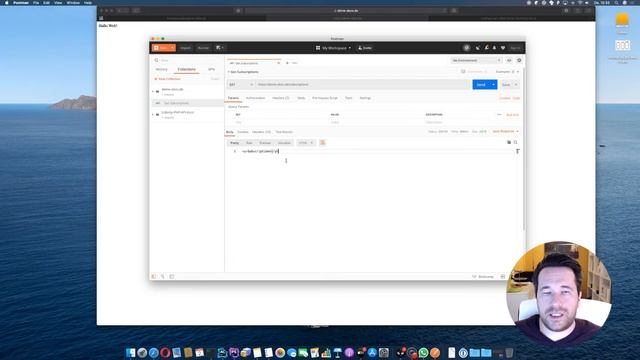This screenshot has height=360, width=640.
Task: Open WhatsApp from the Dock
Action: [x=424, y=353]
